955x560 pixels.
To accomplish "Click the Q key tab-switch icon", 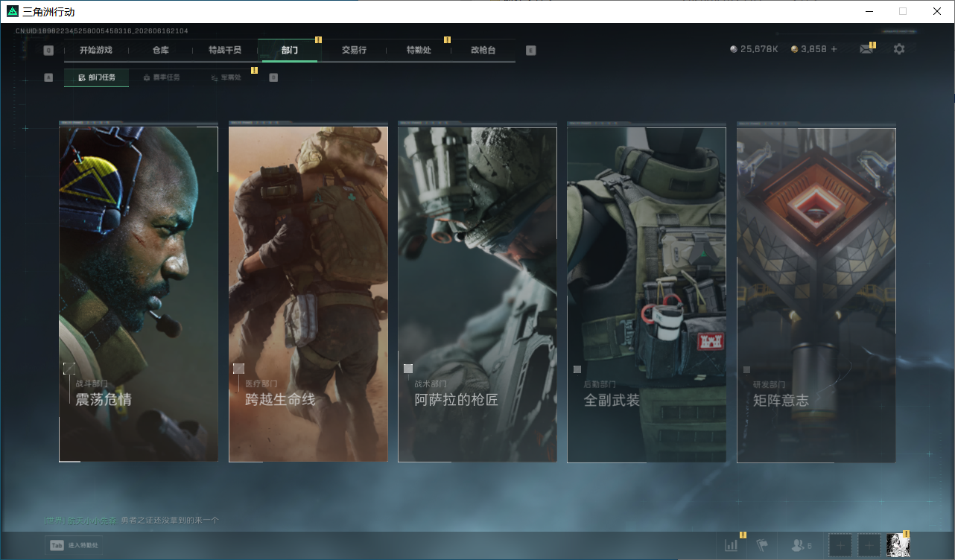I will coord(48,51).
